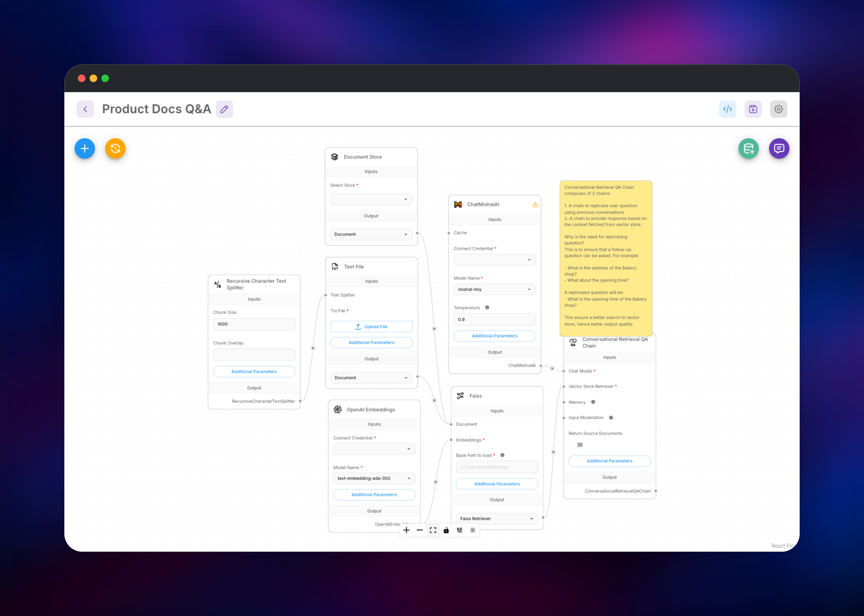Click the empty Chunk Overlap field
The width and height of the screenshot is (864, 616).
(254, 355)
